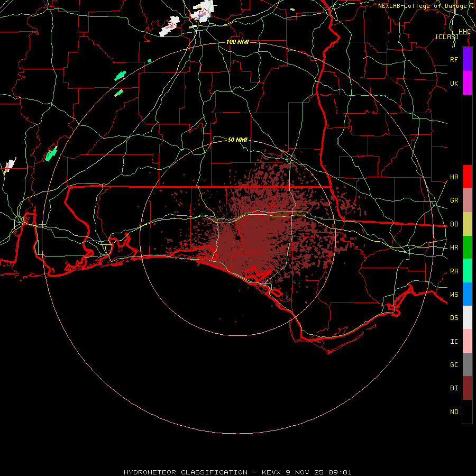Click 'HYDROMETEOR CLASSIFICATION' title text
The width and height of the screenshot is (476, 476).
click(x=186, y=472)
